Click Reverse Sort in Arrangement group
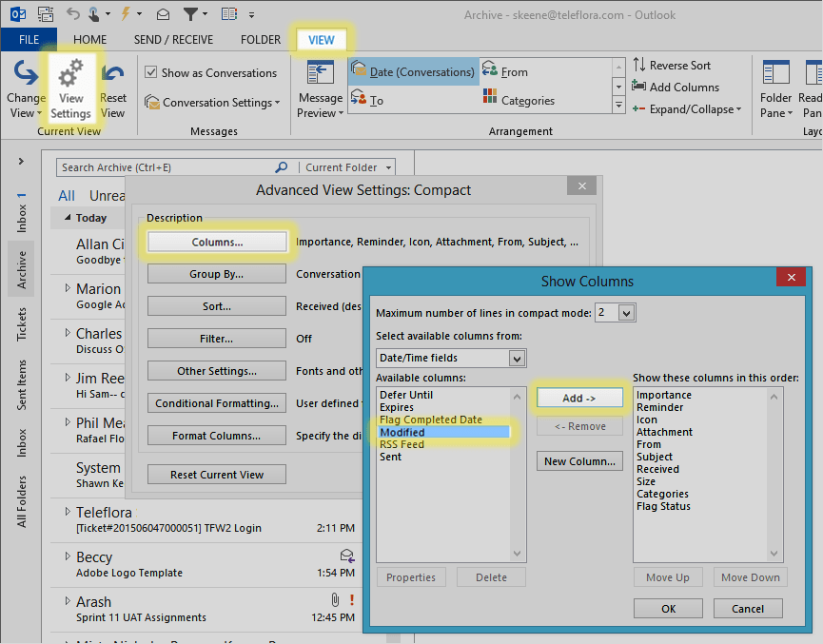 click(x=672, y=65)
